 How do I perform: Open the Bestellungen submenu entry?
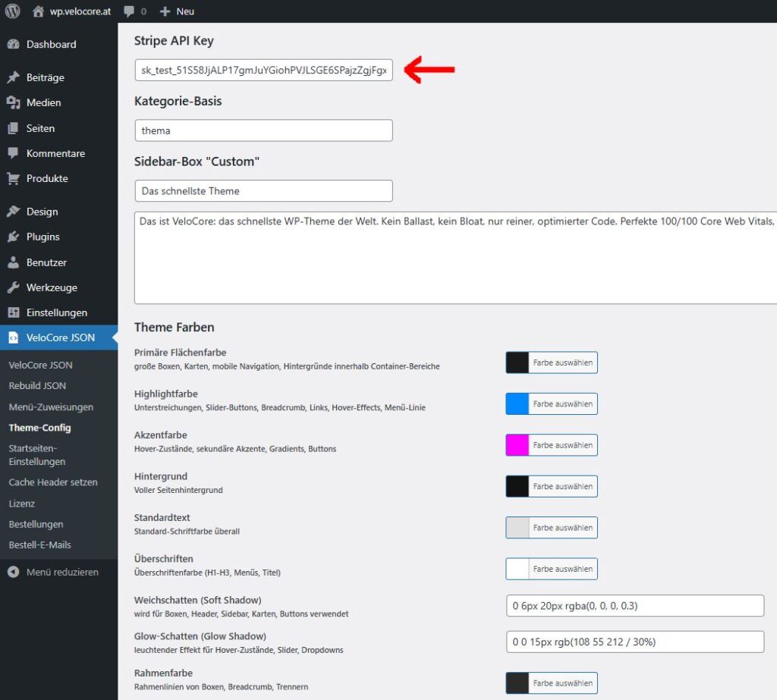(34, 524)
